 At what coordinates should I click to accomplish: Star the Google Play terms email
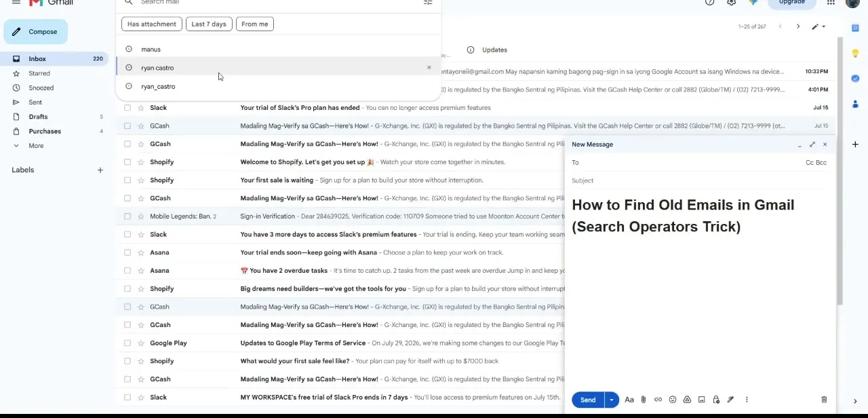pyautogui.click(x=141, y=343)
